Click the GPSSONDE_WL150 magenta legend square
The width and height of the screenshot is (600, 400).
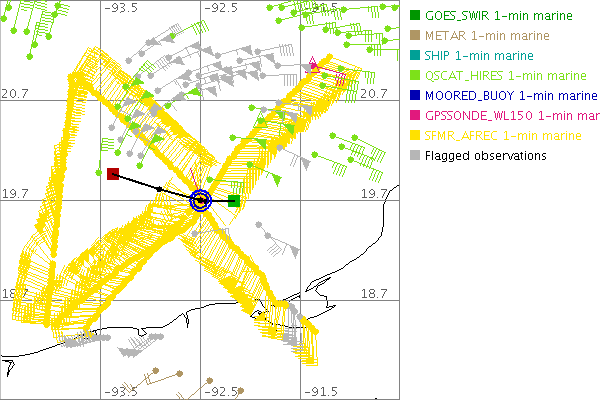415,116
